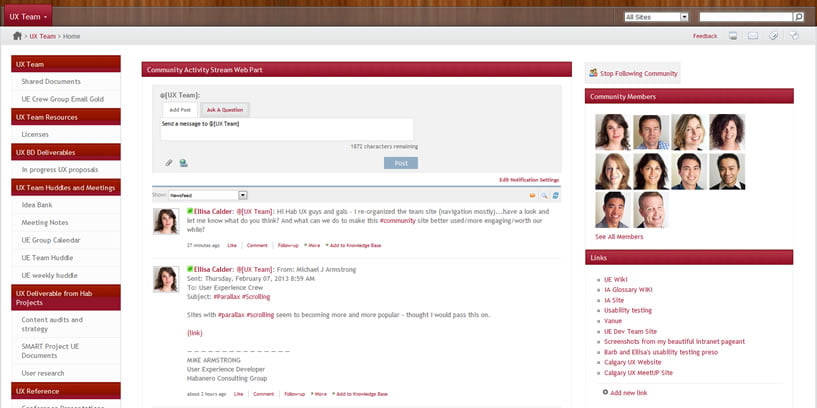Click Ellisa Calder's avatar on first post
This screenshot has height=408, width=817.
tap(166, 221)
